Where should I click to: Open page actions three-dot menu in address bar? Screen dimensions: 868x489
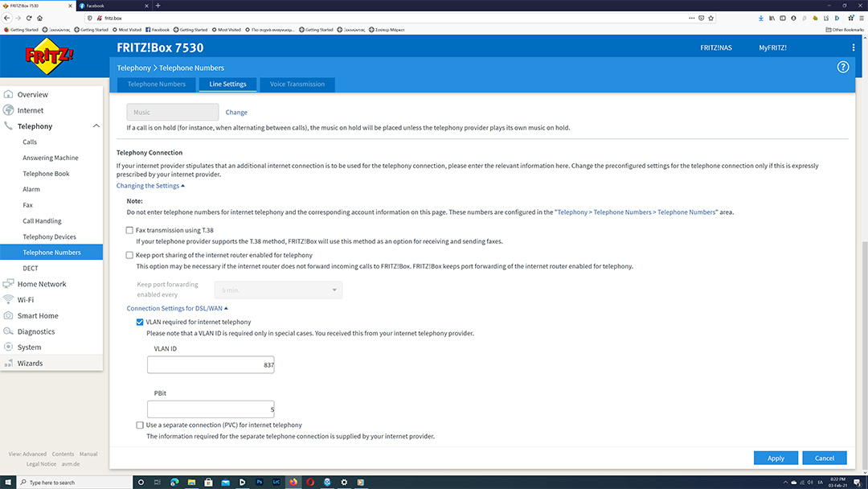(x=691, y=18)
